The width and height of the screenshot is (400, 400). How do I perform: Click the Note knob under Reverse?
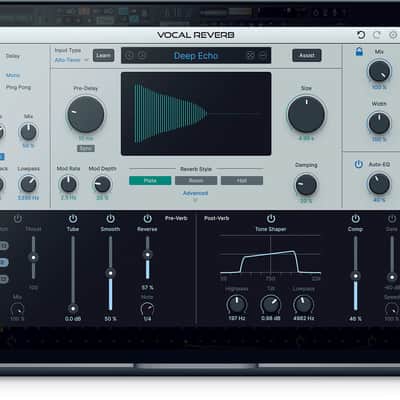(147, 309)
